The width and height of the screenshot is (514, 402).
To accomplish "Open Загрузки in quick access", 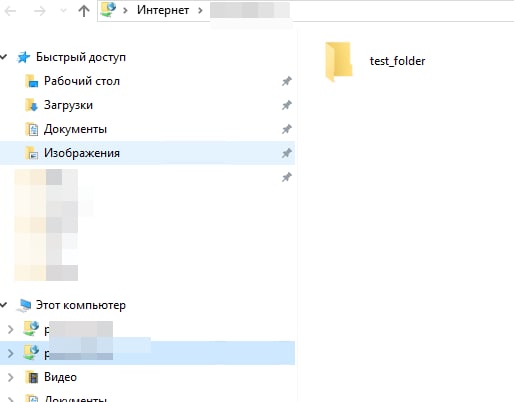I will pos(68,105).
